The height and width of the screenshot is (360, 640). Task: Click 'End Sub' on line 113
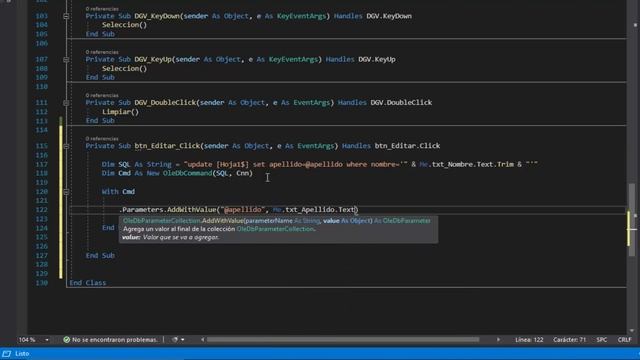[x=100, y=121]
